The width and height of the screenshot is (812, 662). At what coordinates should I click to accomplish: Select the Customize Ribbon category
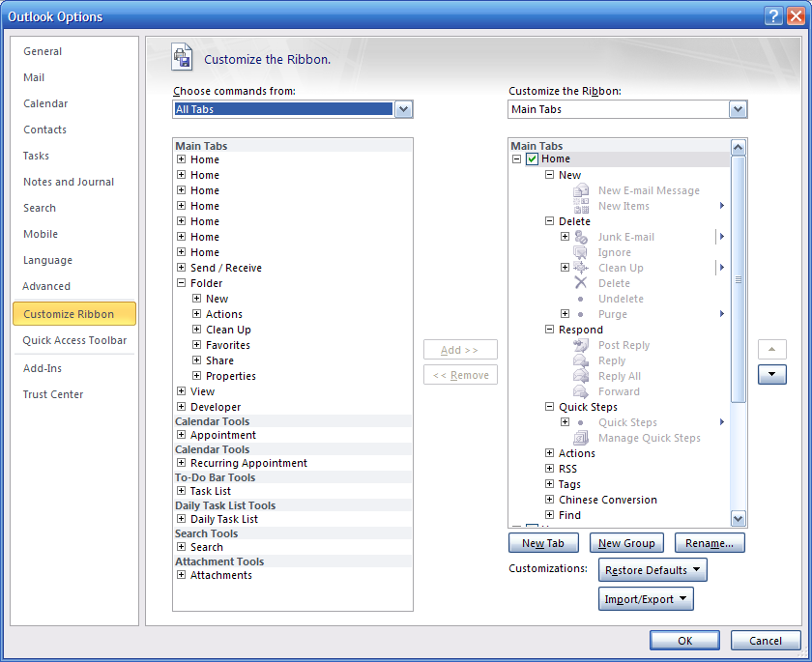click(74, 314)
